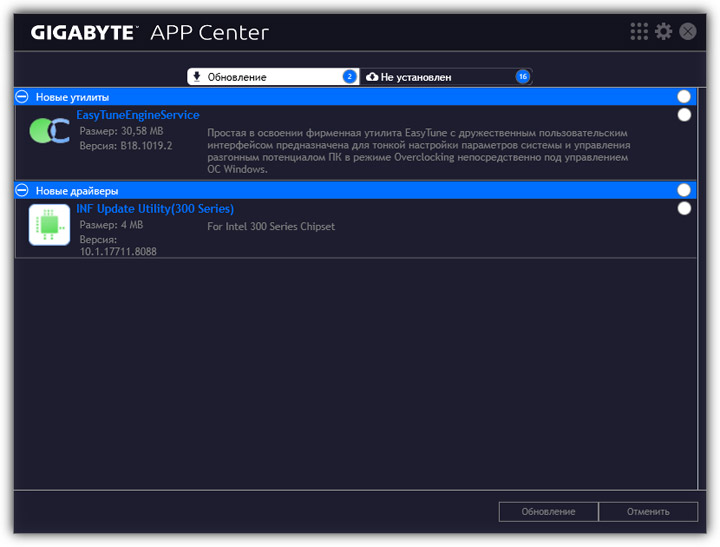
Task: Click the Новые утилиты header text
Action: [72, 97]
